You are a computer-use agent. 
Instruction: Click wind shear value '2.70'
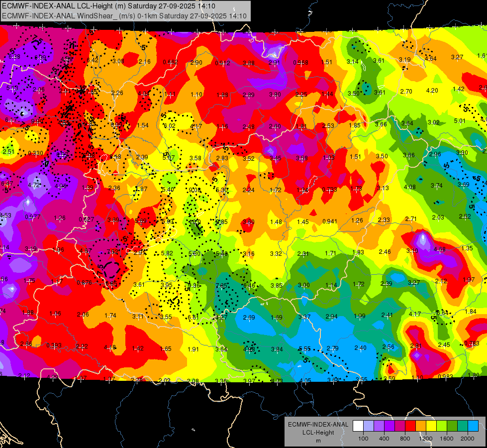[406, 92]
